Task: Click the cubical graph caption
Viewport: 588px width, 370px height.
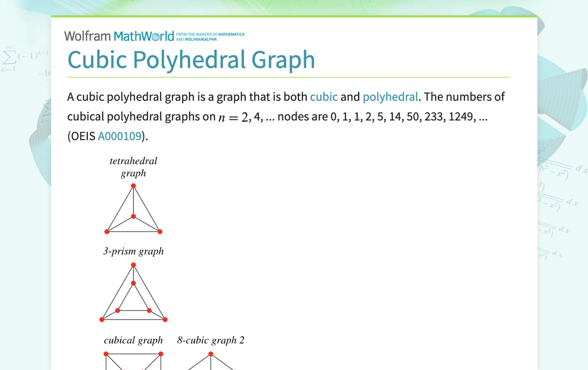Action: 133,340
